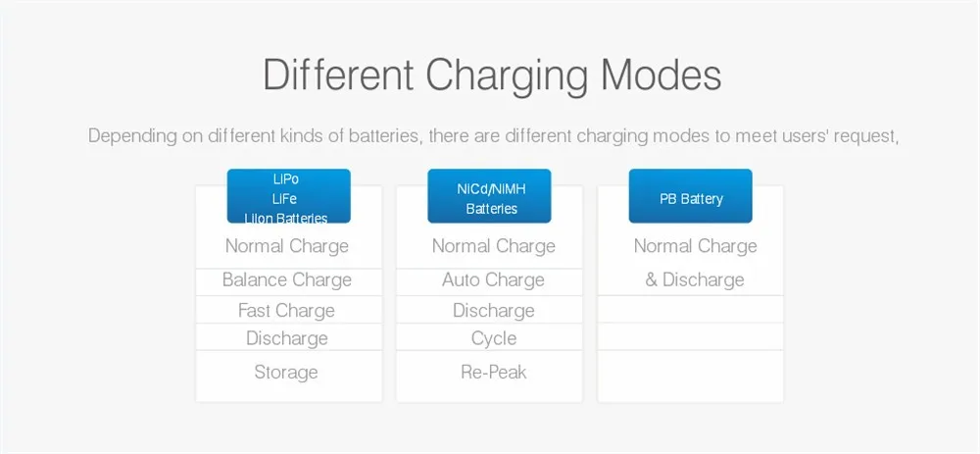Click the middle empty row in PB Battery card
Viewport: 980px width, 454px height.
point(691,336)
